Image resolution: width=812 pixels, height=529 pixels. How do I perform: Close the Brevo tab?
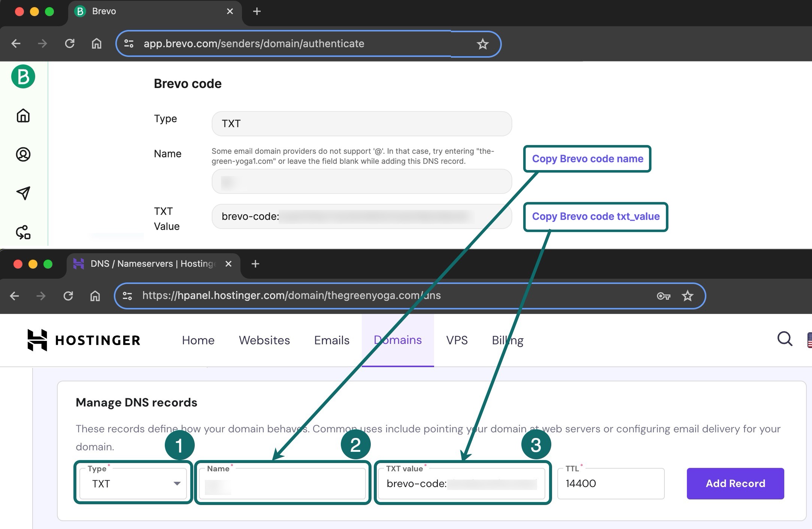coord(230,11)
